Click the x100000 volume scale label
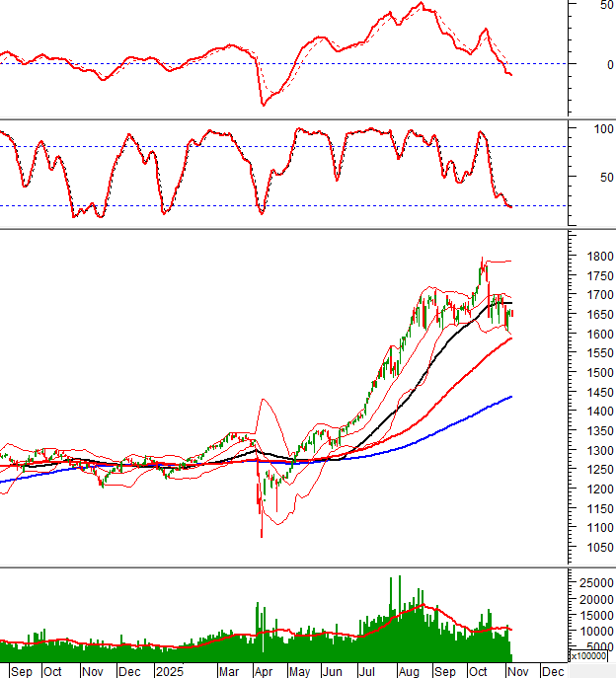This screenshot has height=678, width=616. [x=591, y=656]
